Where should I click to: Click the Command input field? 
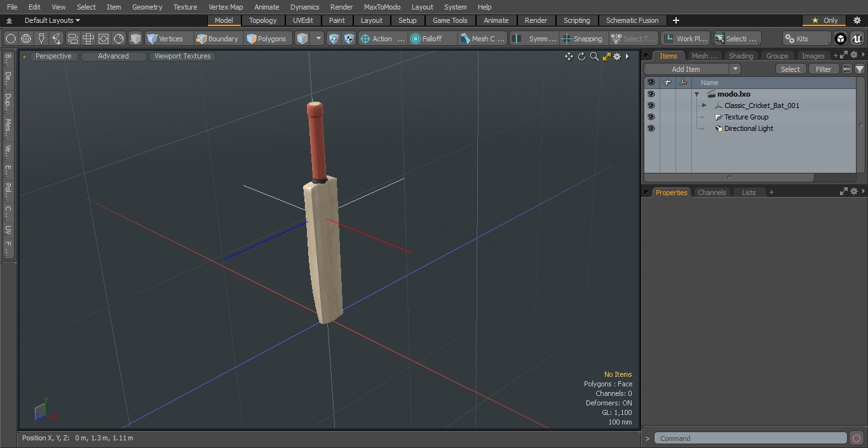click(750, 438)
